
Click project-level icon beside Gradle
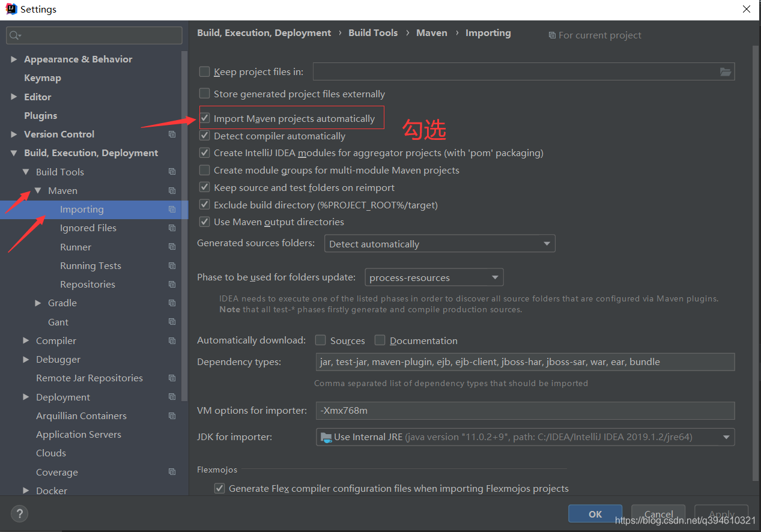click(x=172, y=303)
